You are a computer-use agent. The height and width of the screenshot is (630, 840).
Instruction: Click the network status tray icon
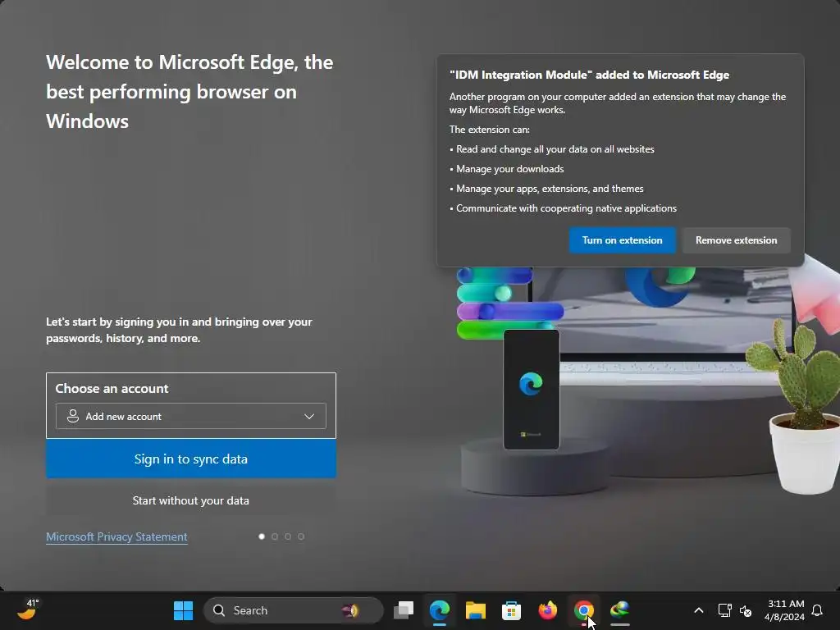pyautogui.click(x=724, y=610)
